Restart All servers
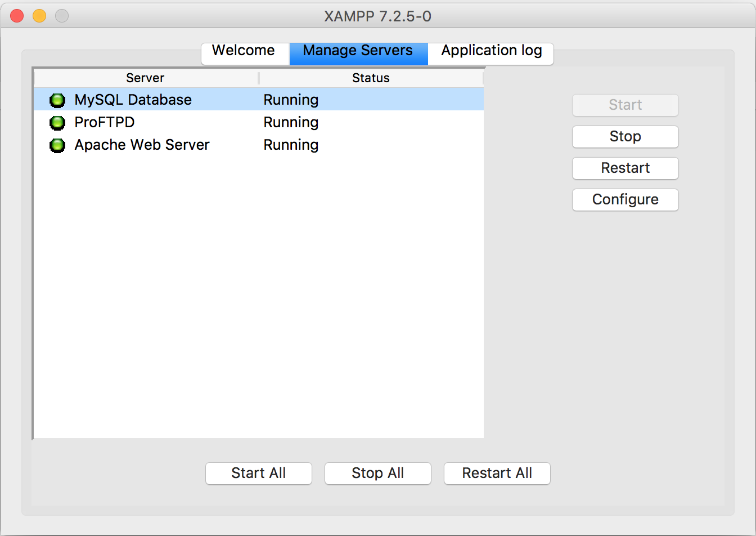The image size is (756, 536). tap(497, 474)
